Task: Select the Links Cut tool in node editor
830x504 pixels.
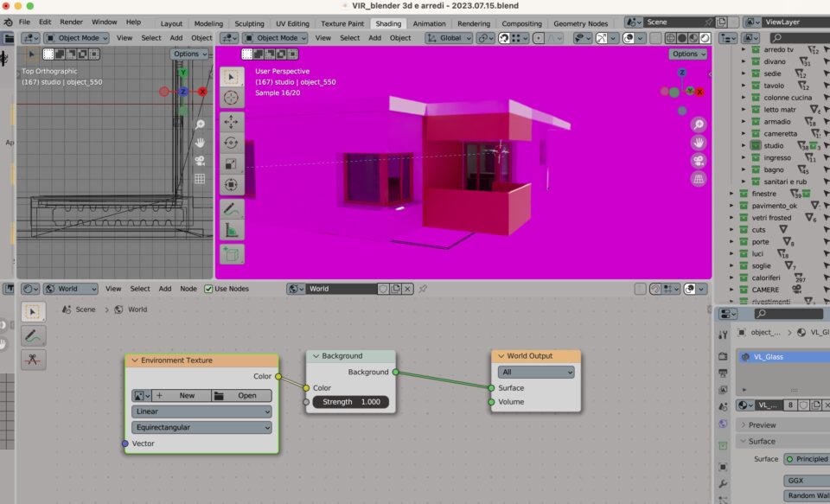Action: point(33,360)
